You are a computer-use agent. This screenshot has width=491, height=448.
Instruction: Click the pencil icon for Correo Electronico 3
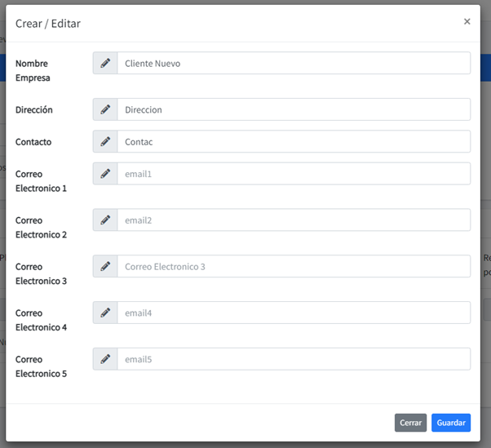point(105,266)
